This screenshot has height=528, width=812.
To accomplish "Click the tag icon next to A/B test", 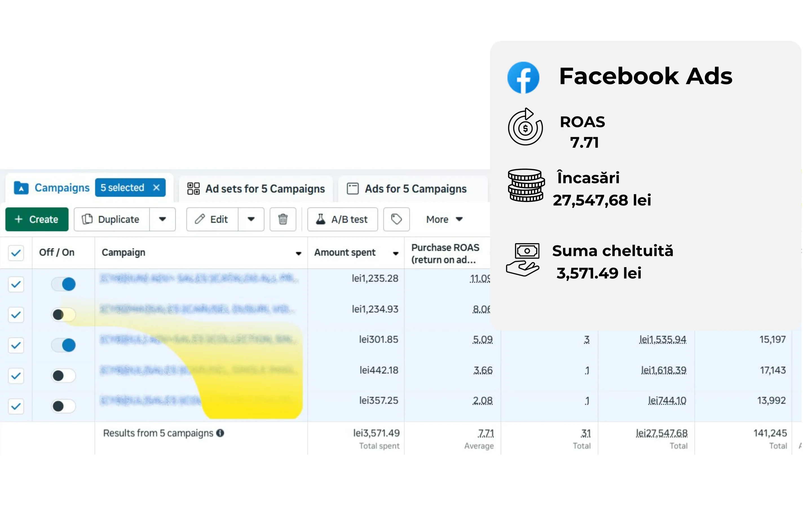I will tap(396, 219).
